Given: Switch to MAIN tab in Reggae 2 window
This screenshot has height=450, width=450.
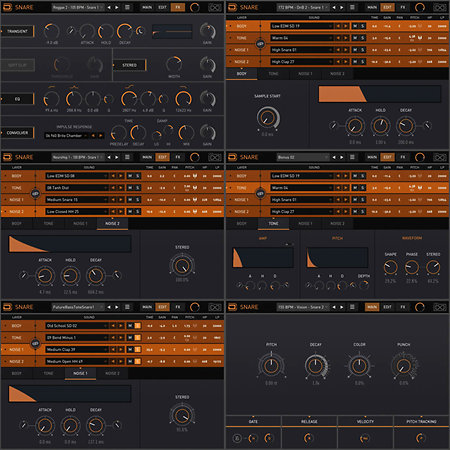Looking at the screenshot, I should point(147,7).
